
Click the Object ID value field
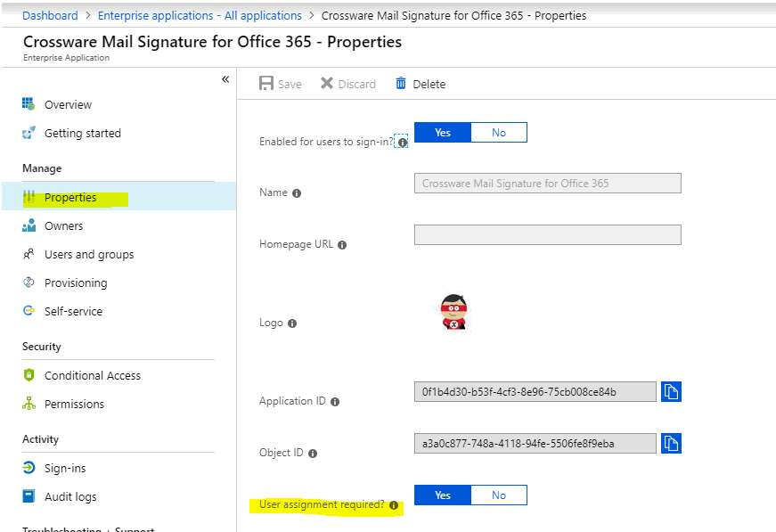click(535, 443)
